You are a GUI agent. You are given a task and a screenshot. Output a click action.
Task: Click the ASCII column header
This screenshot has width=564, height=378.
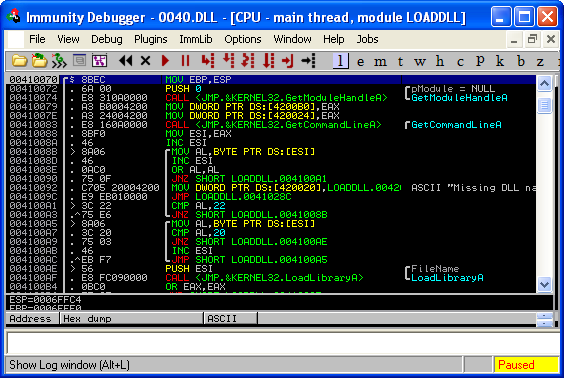tap(231, 319)
